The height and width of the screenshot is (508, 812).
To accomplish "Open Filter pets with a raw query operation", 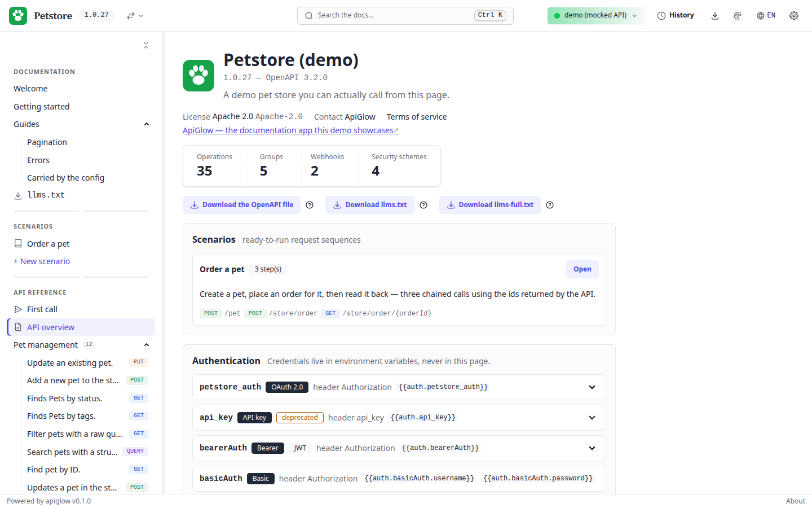I will pos(87,434).
